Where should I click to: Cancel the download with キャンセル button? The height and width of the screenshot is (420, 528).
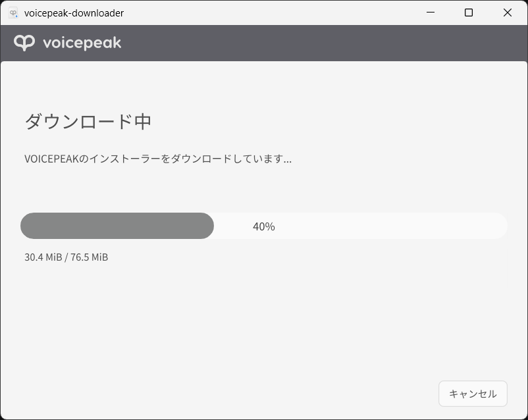pyautogui.click(x=473, y=394)
